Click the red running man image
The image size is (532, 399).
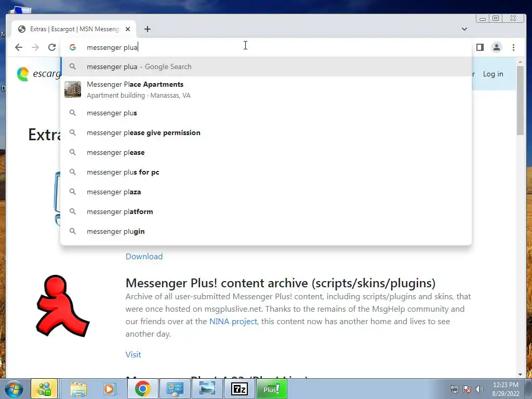tap(62, 306)
